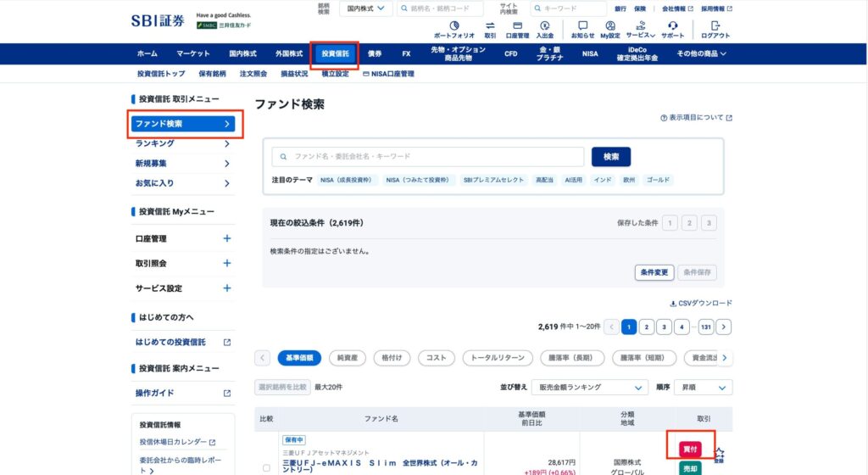Open the お知らせ notification icon
This screenshot has width=868, height=475.
point(582,26)
